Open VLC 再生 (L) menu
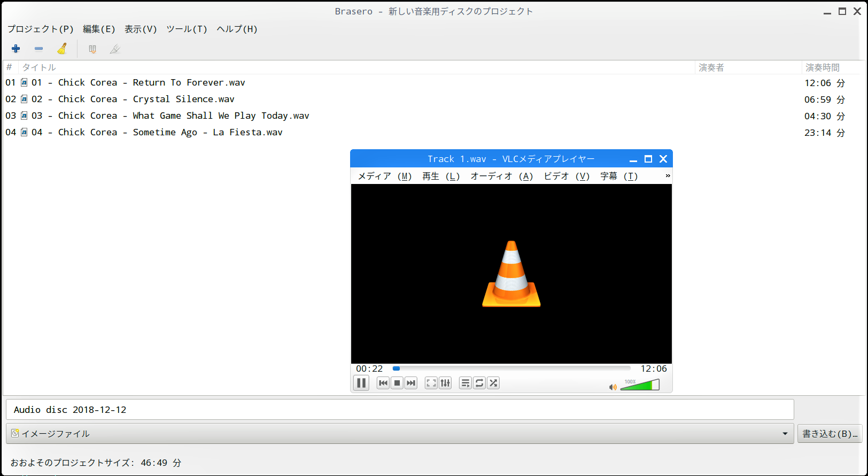The image size is (868, 476). [441, 176]
